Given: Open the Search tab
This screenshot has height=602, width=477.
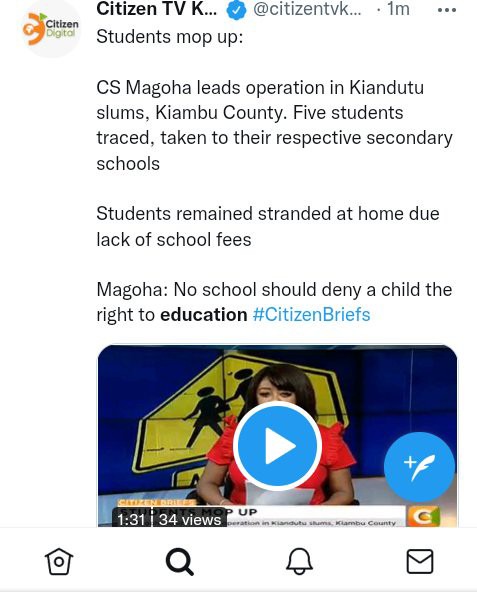Looking at the screenshot, I should click(179, 562).
